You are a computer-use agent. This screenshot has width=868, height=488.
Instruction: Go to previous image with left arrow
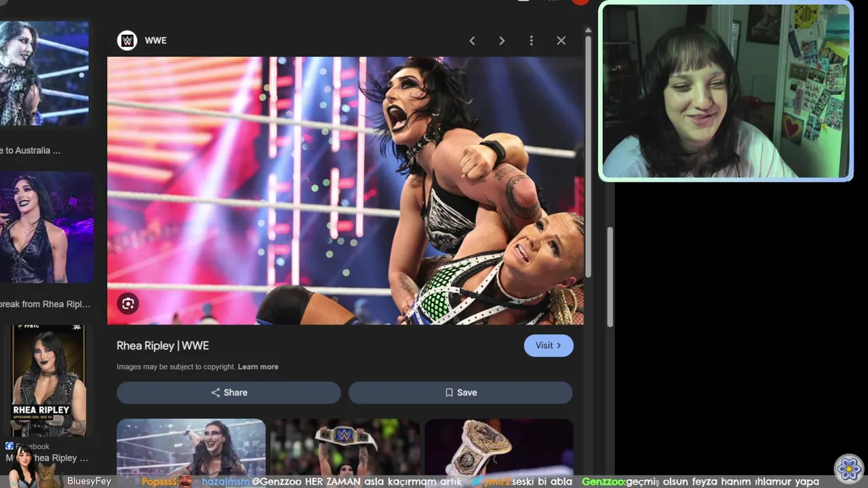coord(472,41)
